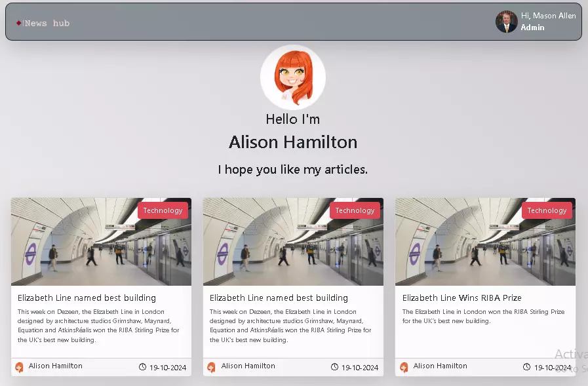Click Alison Hamilton name in RIBA Prize card footer
The image size is (588, 386).
click(x=441, y=366)
